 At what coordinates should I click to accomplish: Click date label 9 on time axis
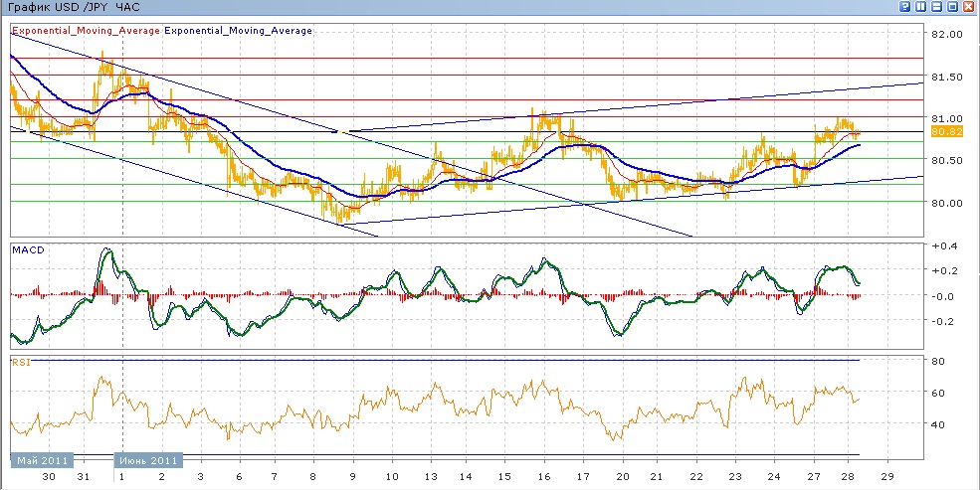(x=353, y=476)
